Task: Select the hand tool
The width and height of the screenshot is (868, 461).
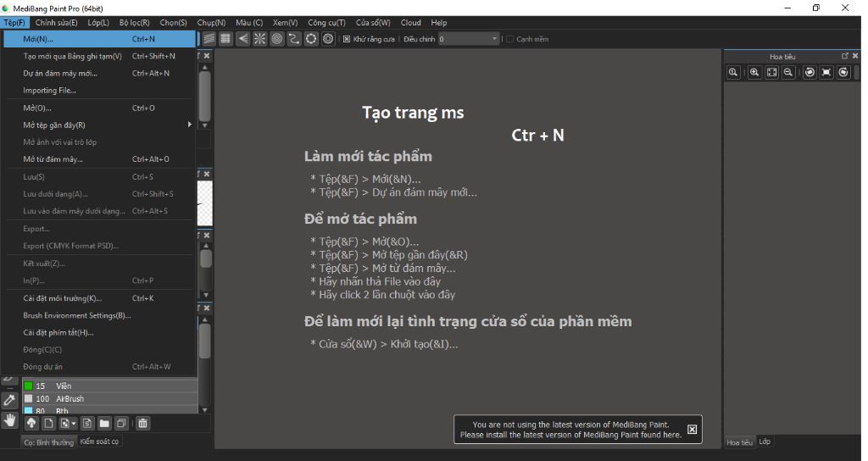Action: (x=9, y=420)
